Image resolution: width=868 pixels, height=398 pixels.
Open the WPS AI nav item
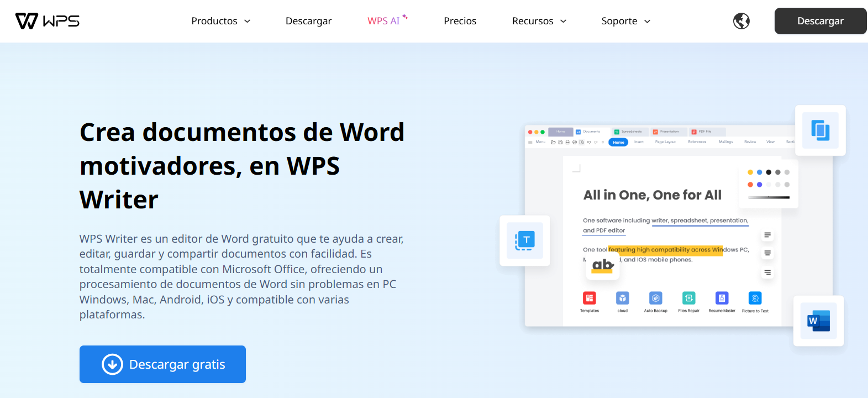click(383, 21)
